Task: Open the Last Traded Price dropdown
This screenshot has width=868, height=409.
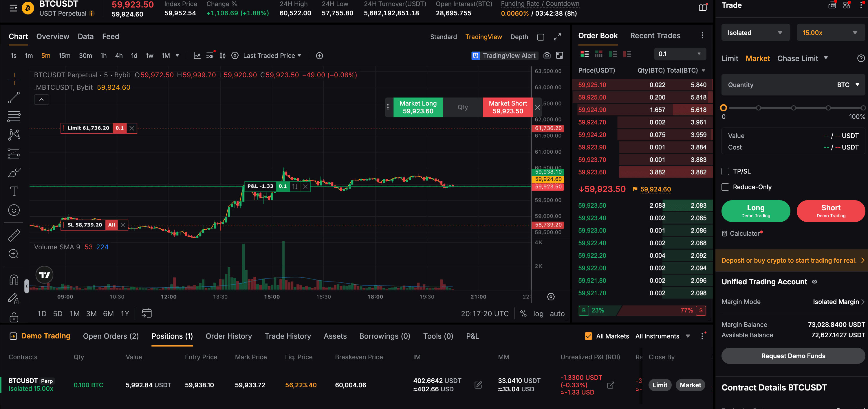Action: point(272,56)
